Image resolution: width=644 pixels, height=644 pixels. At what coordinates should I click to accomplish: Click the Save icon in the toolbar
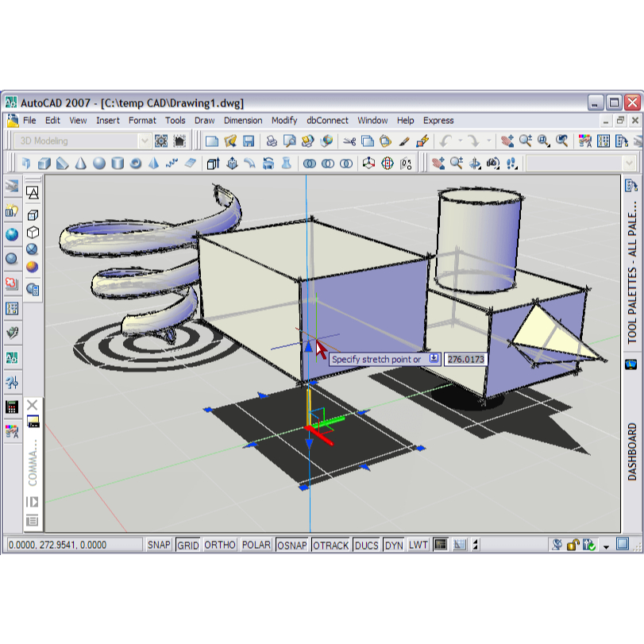(x=249, y=141)
